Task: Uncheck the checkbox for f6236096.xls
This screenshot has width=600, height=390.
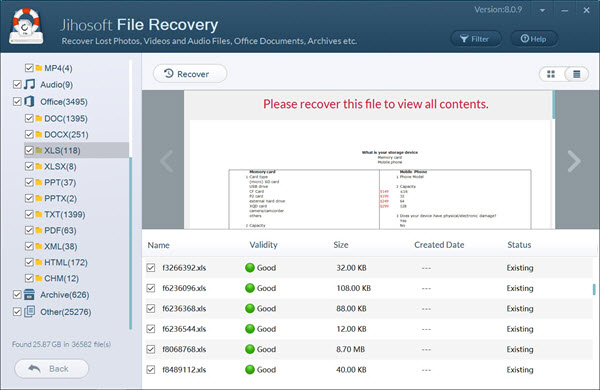Action: (x=151, y=288)
